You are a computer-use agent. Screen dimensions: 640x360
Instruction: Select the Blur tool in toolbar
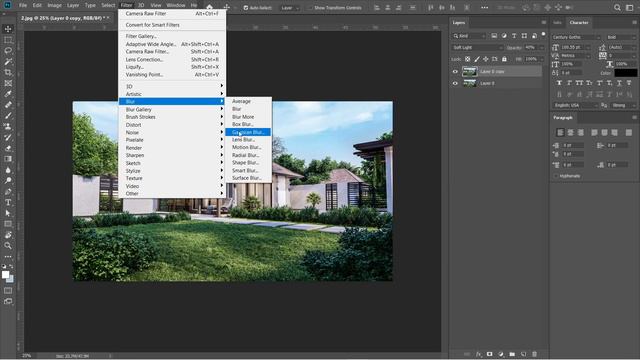point(8,170)
